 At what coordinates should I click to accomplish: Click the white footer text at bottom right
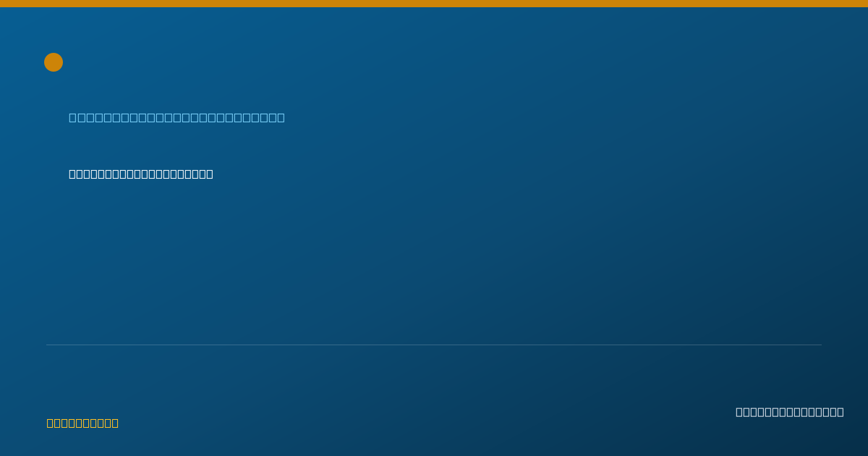pos(790,412)
